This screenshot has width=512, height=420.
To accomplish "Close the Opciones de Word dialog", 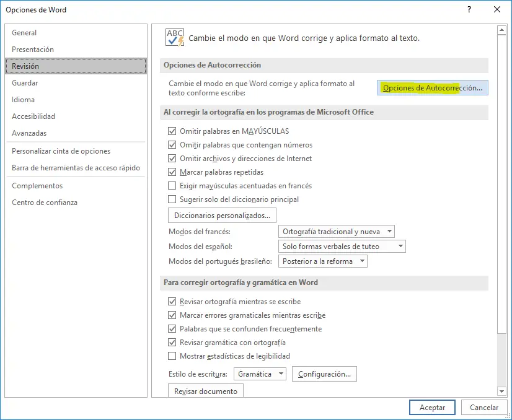I will coord(497,9).
